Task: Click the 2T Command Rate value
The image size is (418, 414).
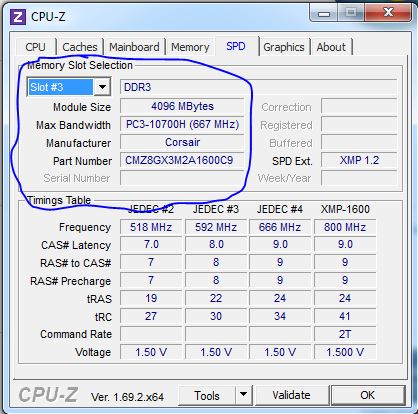Action: (345, 334)
